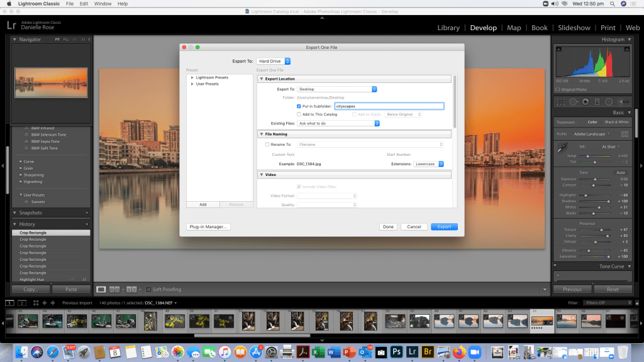This screenshot has height=362, width=644.
Task: Adjust the Exposure slider handle
Action: point(596,179)
